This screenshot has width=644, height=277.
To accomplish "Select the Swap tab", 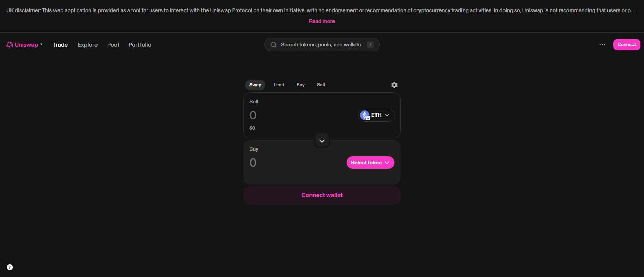I will tap(255, 85).
